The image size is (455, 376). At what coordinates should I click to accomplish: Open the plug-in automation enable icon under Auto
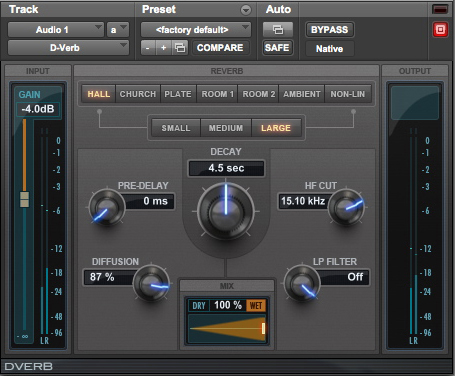[x=278, y=30]
